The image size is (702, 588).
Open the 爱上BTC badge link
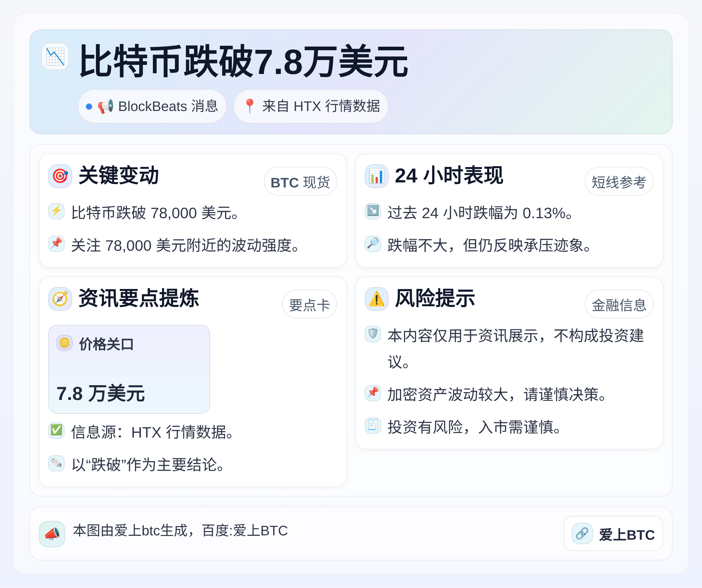tap(613, 534)
